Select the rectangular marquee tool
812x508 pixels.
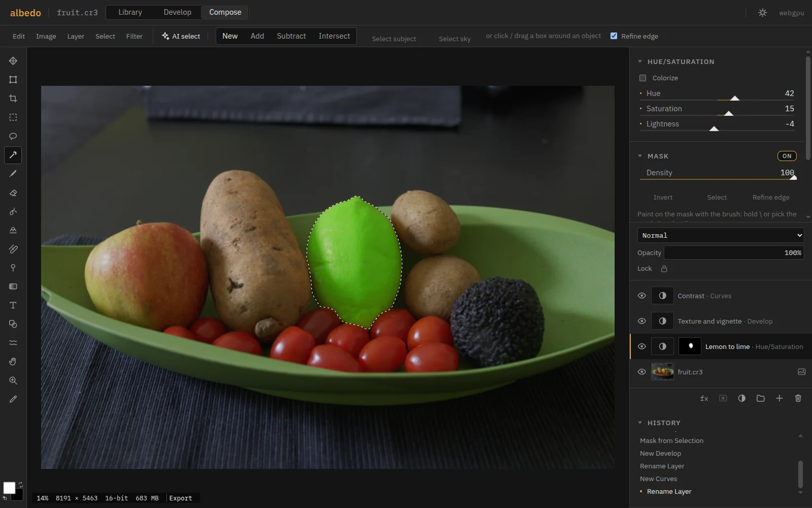pos(13,117)
